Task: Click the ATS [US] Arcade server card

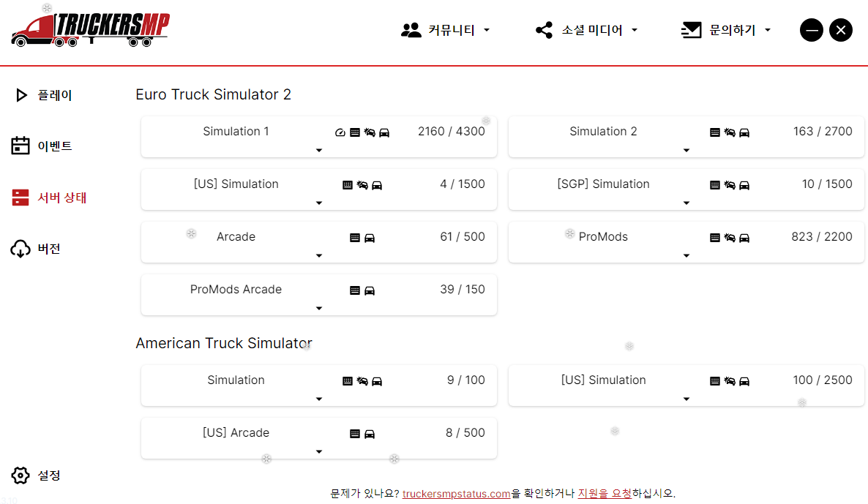Action: click(x=236, y=433)
